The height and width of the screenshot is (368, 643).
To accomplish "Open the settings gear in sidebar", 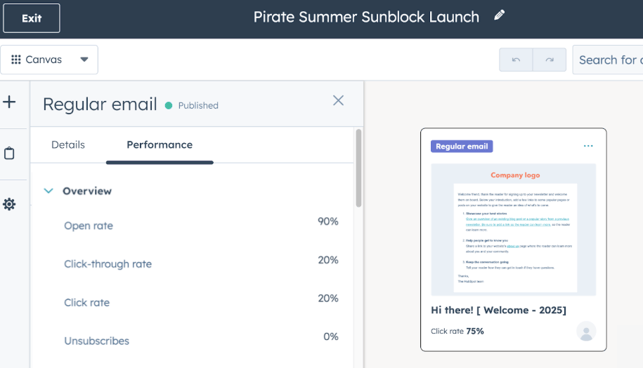I will (x=9, y=204).
